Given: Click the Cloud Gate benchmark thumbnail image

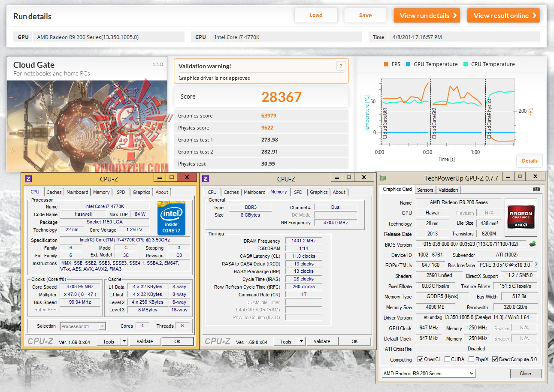Looking at the screenshot, I should tap(87, 126).
